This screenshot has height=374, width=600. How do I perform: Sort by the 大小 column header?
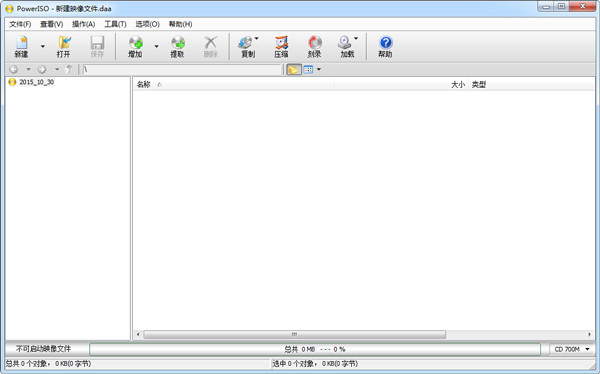point(401,85)
